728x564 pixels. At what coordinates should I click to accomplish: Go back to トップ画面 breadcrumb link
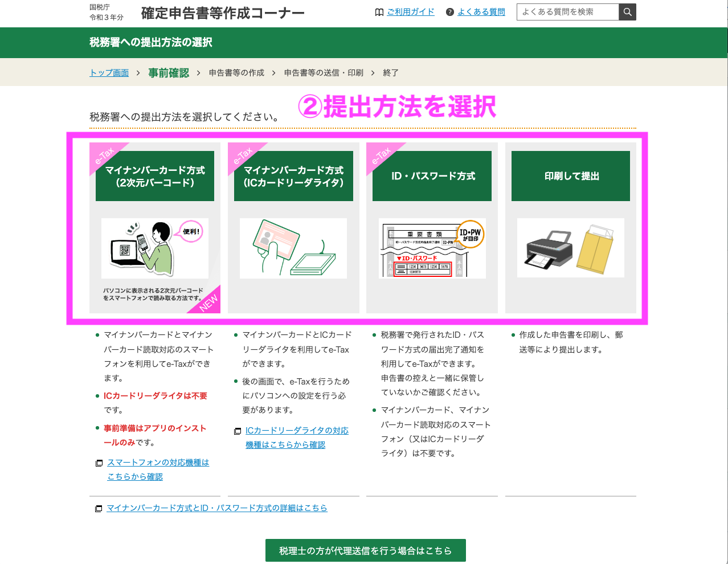(109, 73)
